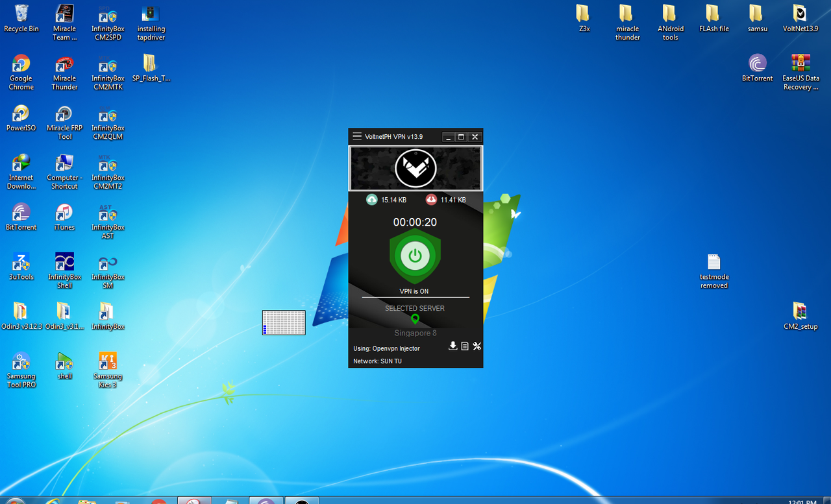The height and width of the screenshot is (504, 831).
Task: Click the green location pin under Selected Server
Action: pyautogui.click(x=415, y=320)
